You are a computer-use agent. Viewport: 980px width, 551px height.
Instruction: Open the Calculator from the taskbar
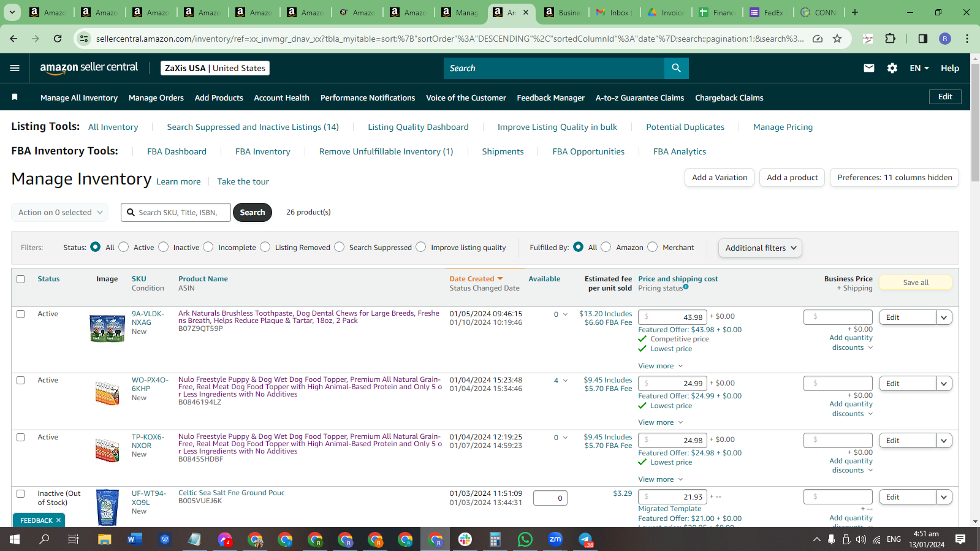coord(495,539)
